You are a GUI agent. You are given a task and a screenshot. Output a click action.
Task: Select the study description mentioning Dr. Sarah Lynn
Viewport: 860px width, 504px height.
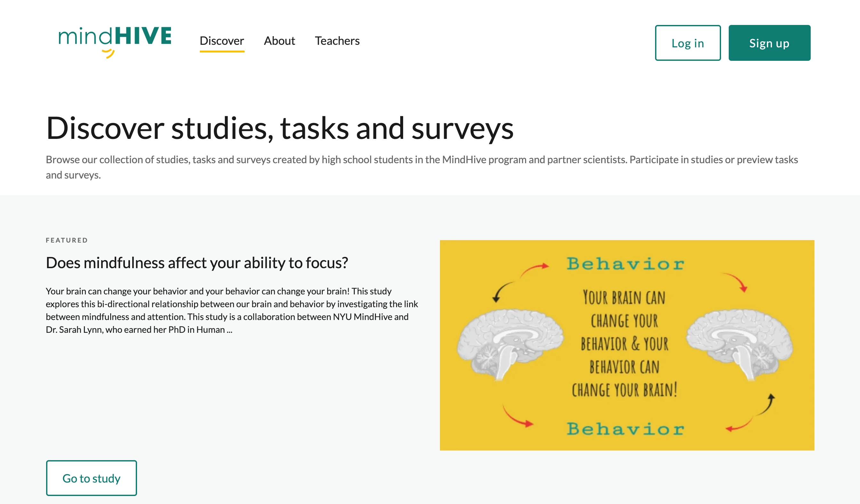point(232,310)
